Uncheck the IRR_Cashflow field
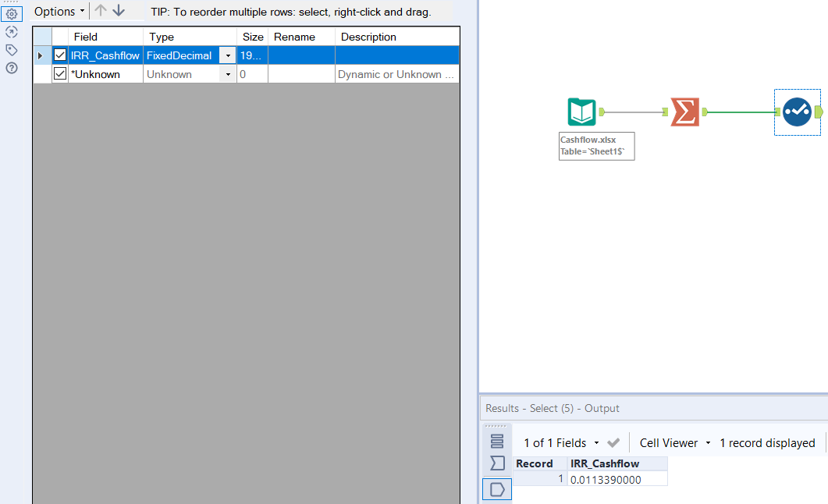Viewport: 828px width, 504px height. [60, 55]
